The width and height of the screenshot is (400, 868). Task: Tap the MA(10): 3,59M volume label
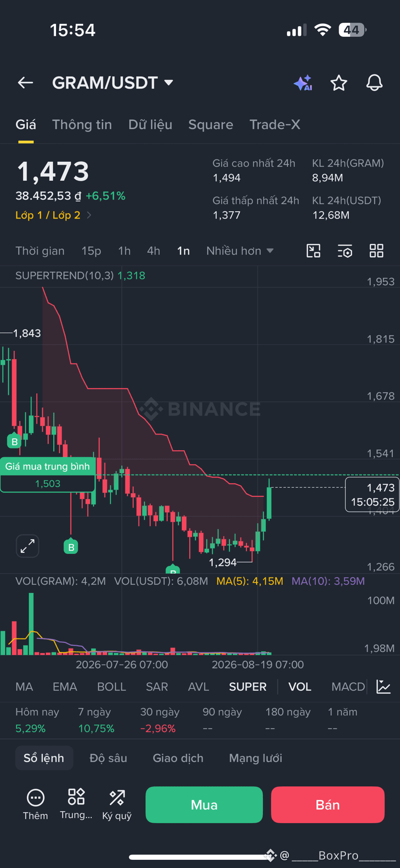pyautogui.click(x=328, y=581)
